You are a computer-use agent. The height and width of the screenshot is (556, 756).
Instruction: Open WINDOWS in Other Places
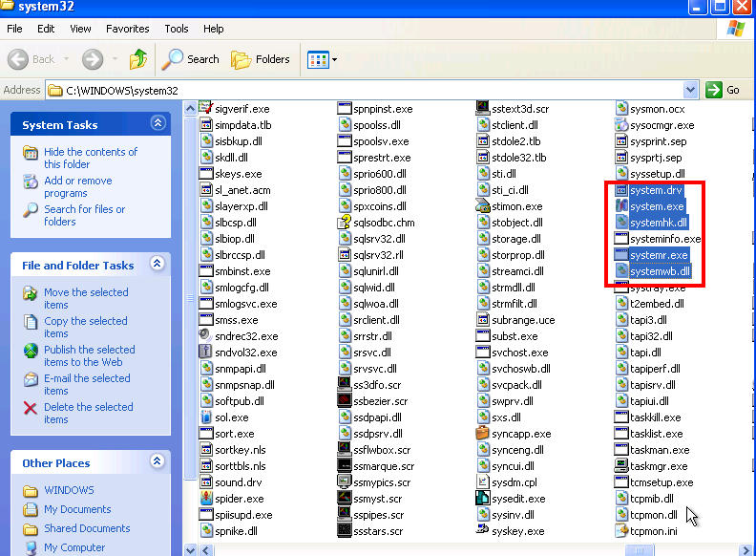point(69,490)
